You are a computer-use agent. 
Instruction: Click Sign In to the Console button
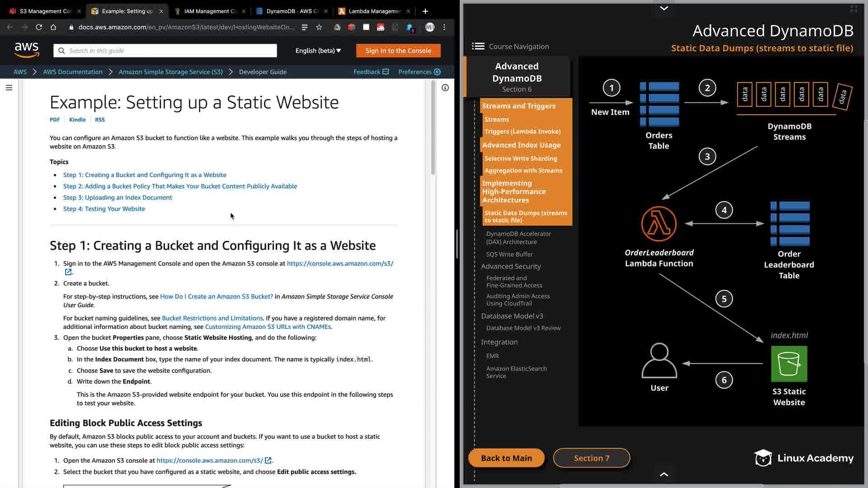398,51
